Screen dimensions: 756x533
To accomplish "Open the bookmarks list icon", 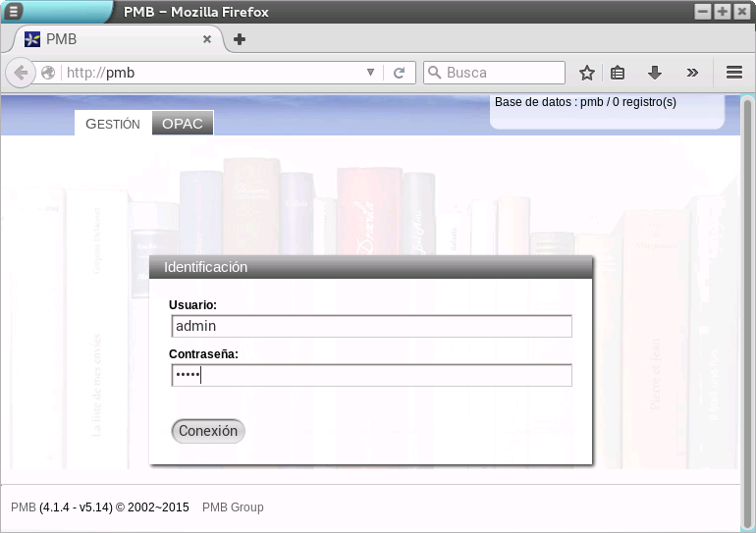I will [618, 73].
